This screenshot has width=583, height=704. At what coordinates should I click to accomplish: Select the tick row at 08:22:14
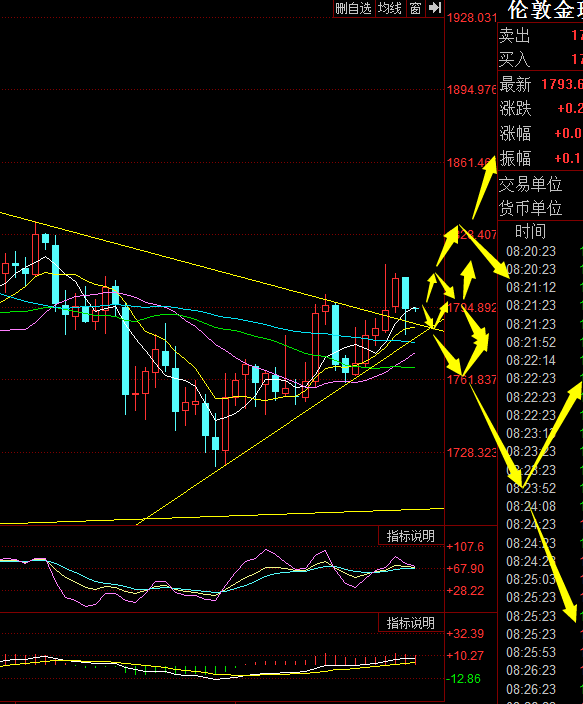(544, 361)
